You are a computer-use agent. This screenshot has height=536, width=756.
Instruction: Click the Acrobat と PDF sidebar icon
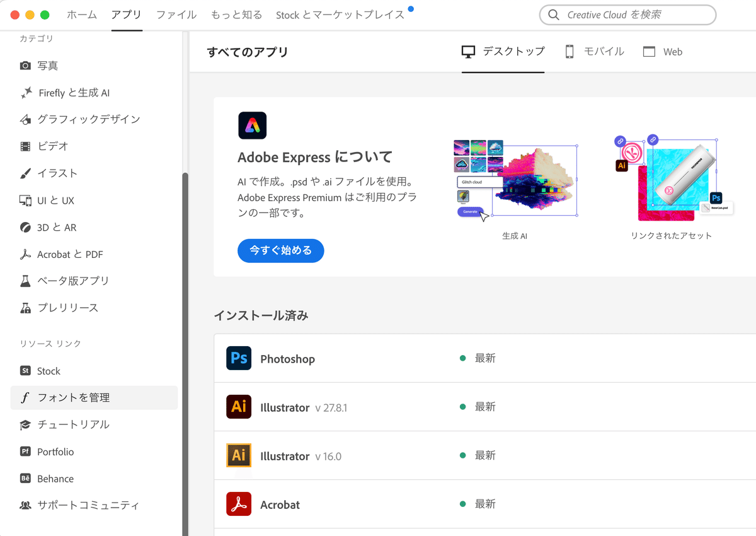[x=25, y=254]
